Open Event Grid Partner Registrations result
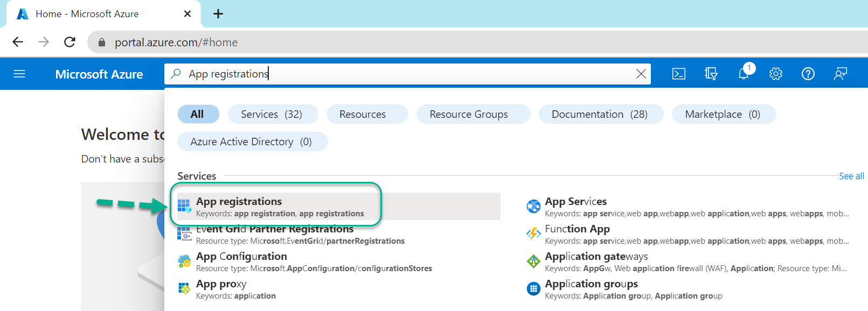The image size is (868, 311). coord(339,234)
